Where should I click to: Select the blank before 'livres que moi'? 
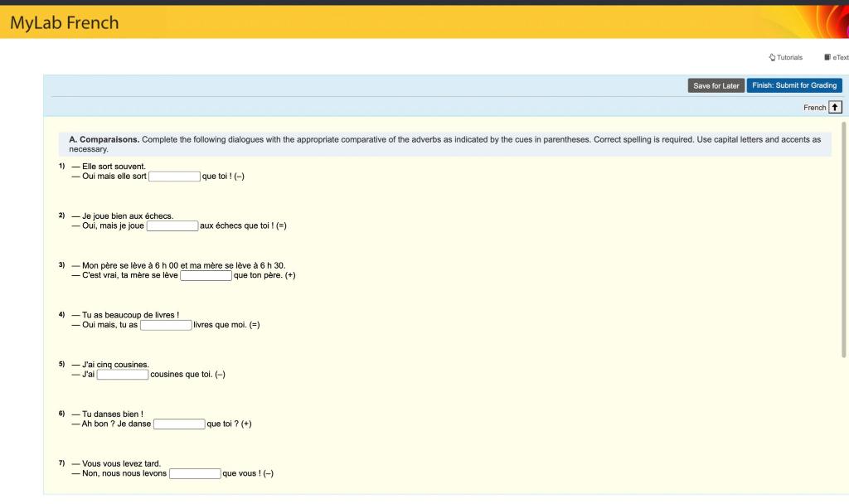[166, 324]
